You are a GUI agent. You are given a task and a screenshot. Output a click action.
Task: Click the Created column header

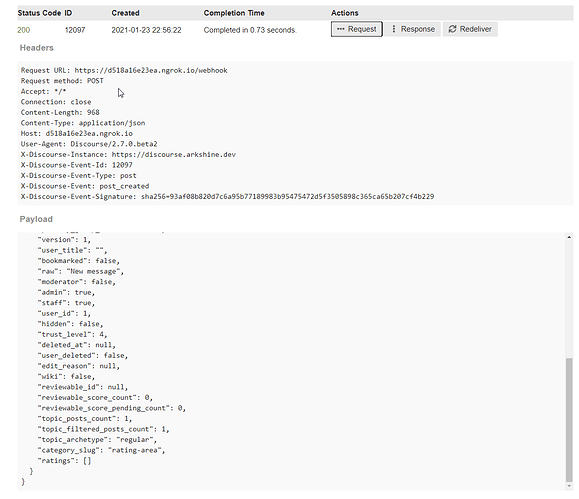click(126, 13)
